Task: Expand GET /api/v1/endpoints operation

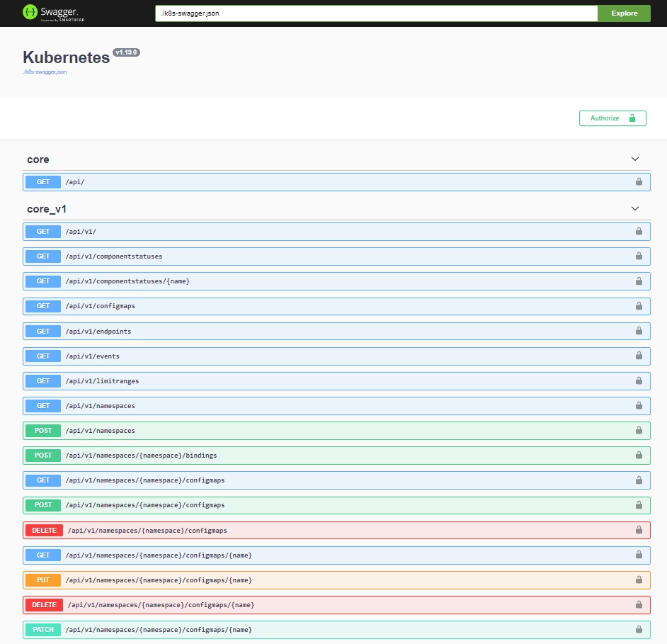Action: [x=98, y=332]
